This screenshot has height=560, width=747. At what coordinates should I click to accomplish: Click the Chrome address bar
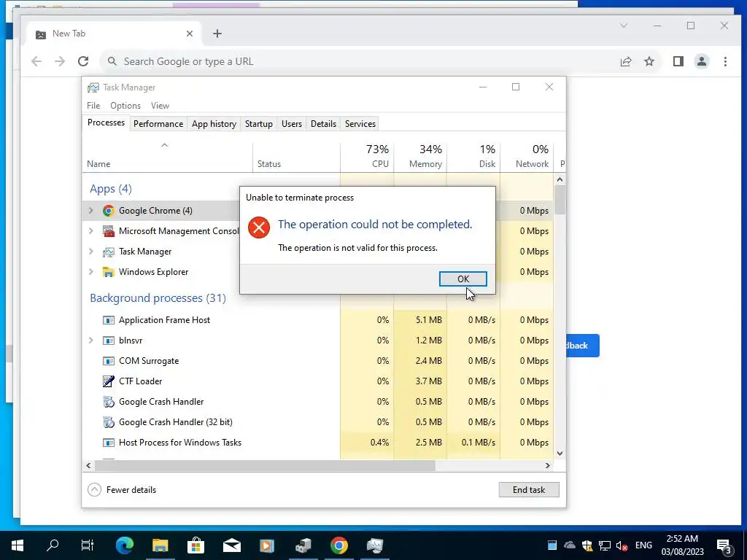pyautogui.click(x=362, y=61)
